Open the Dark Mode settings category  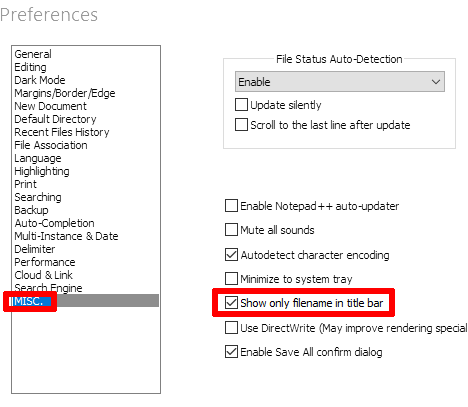click(x=40, y=80)
